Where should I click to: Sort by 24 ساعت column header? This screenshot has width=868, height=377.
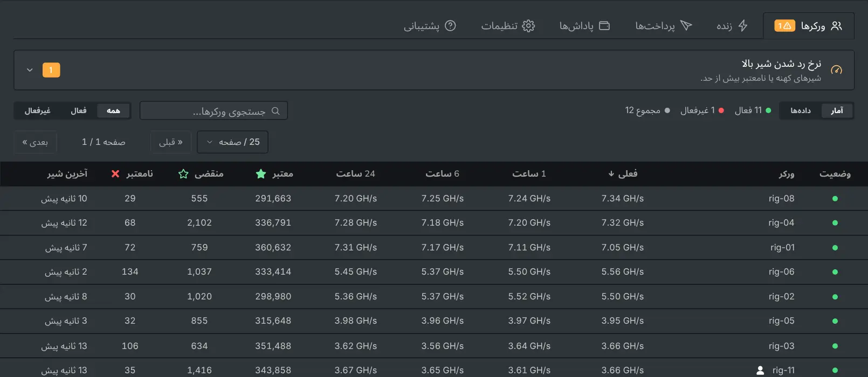[355, 173]
